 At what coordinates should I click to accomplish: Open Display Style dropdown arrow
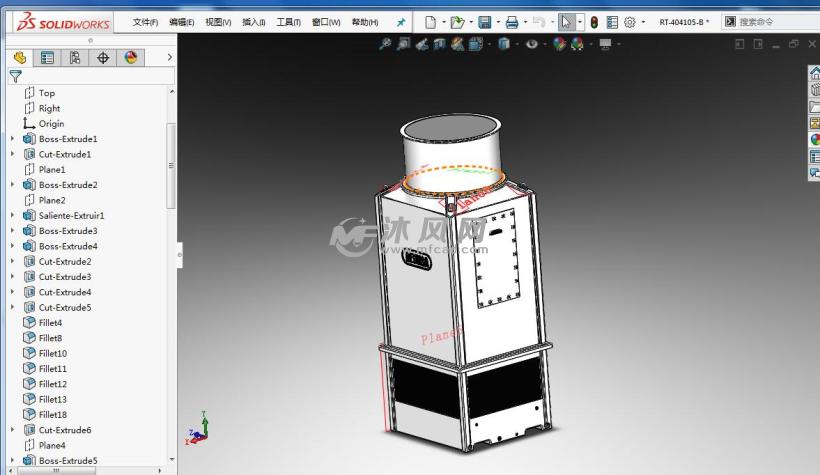[517, 44]
